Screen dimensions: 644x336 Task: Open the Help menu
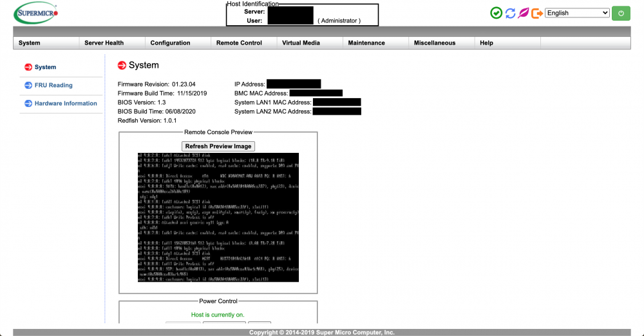coord(507,43)
